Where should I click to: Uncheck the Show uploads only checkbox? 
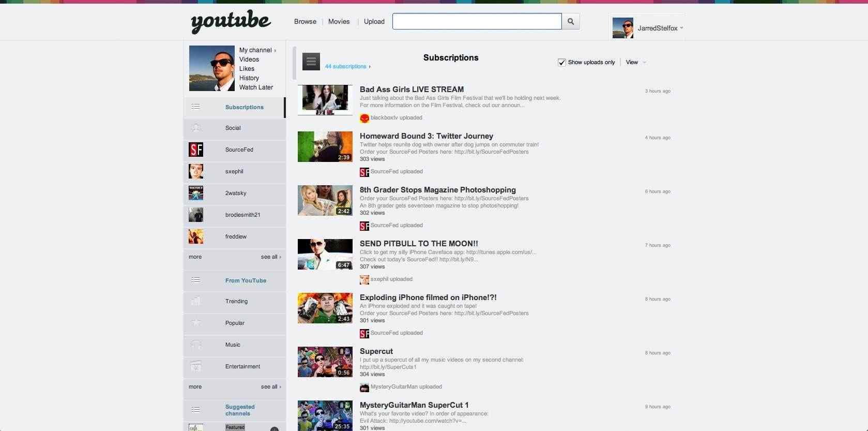(561, 63)
